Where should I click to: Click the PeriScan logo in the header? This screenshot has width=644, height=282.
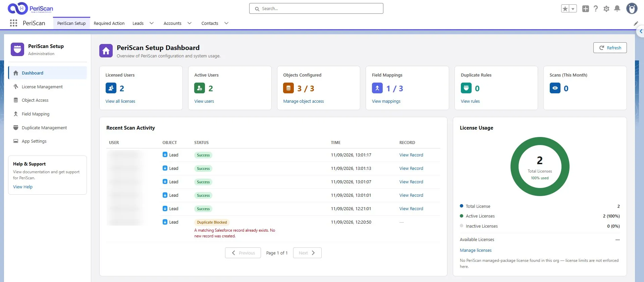(x=31, y=8)
